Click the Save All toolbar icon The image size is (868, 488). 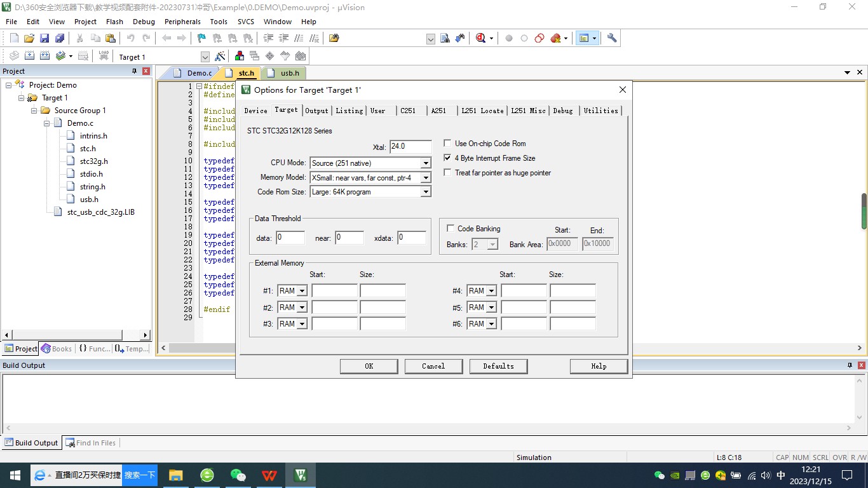60,38
